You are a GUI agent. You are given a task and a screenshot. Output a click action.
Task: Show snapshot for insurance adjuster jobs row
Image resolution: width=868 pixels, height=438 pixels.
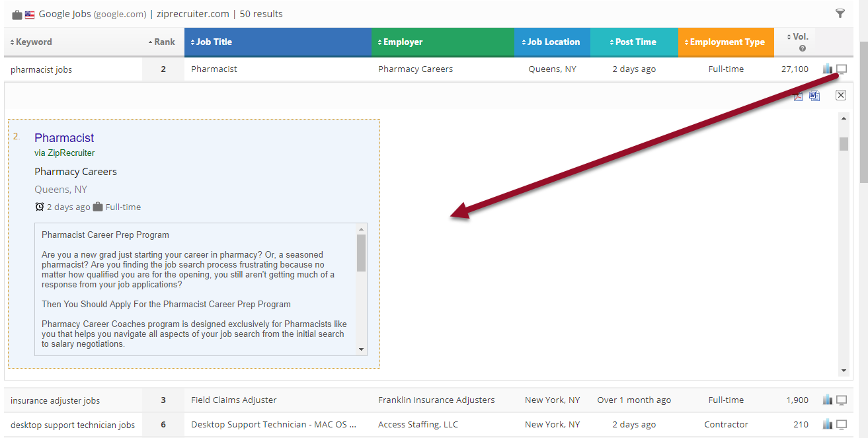click(x=842, y=400)
